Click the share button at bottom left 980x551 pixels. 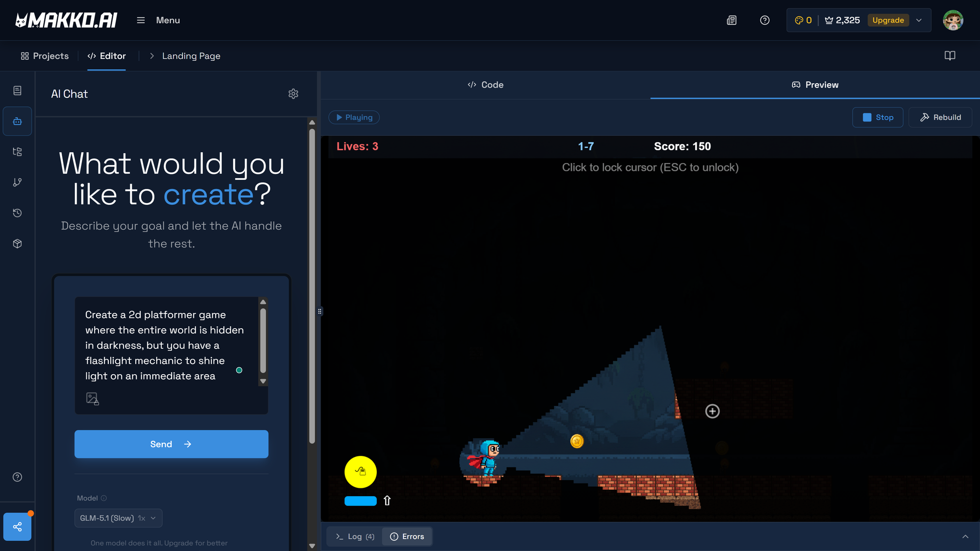tap(17, 527)
